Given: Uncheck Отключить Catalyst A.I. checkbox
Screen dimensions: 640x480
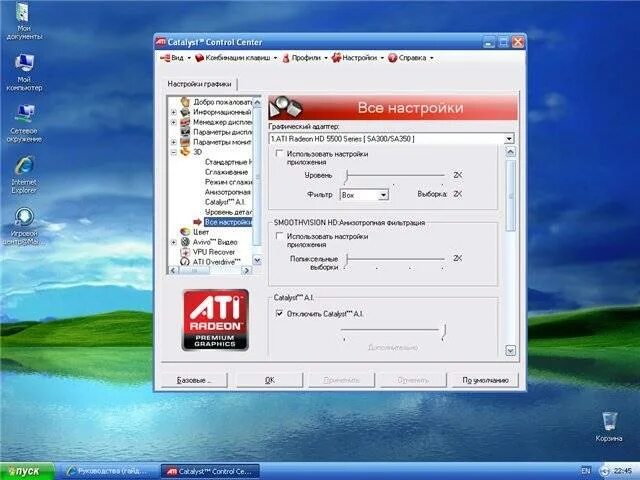Looking at the screenshot, I should click(280, 313).
